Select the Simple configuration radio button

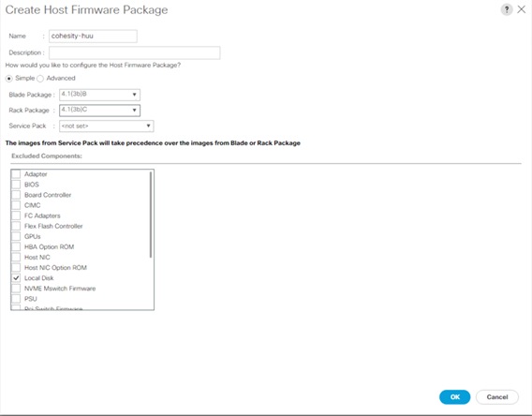pos(8,79)
